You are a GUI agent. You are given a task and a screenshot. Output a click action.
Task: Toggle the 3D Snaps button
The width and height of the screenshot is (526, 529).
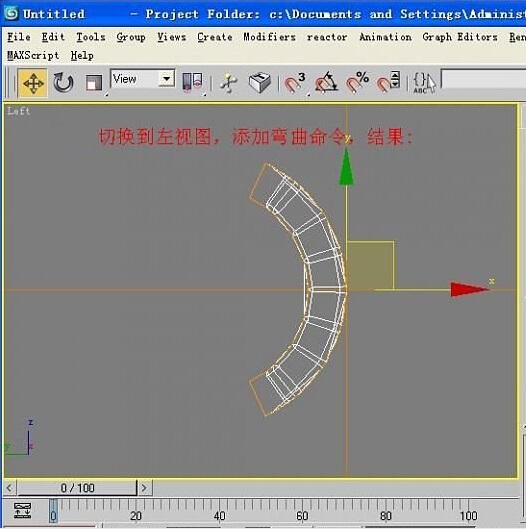296,83
